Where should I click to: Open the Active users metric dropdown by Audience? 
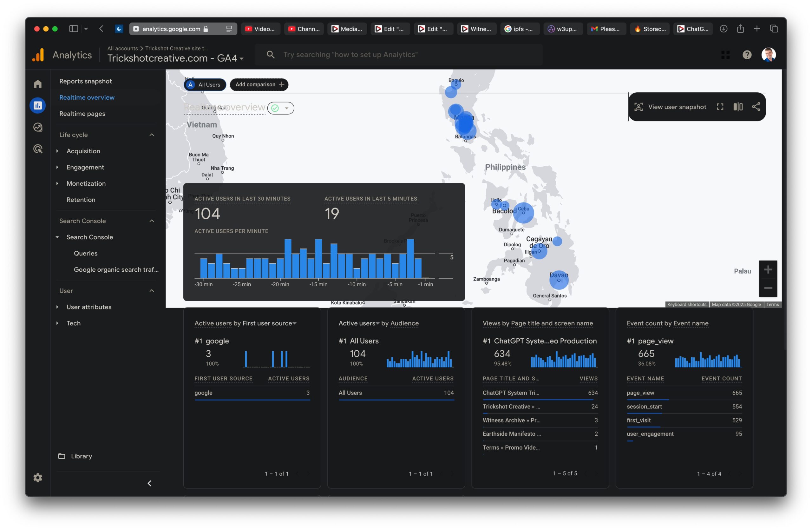pyautogui.click(x=359, y=323)
